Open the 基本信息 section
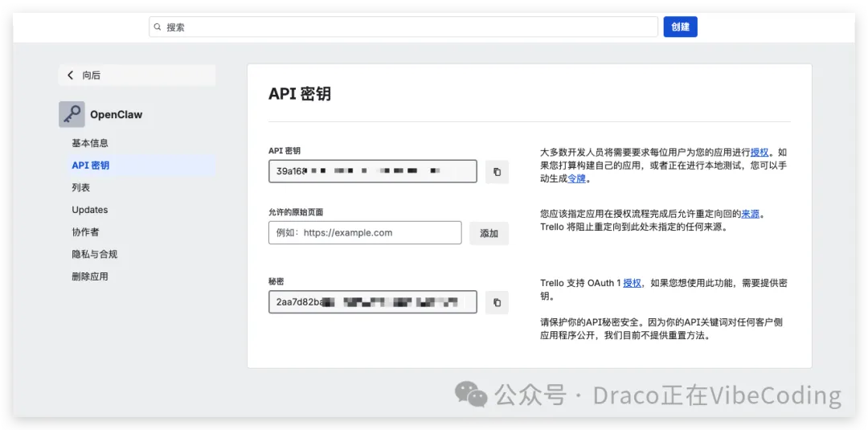 (90, 143)
